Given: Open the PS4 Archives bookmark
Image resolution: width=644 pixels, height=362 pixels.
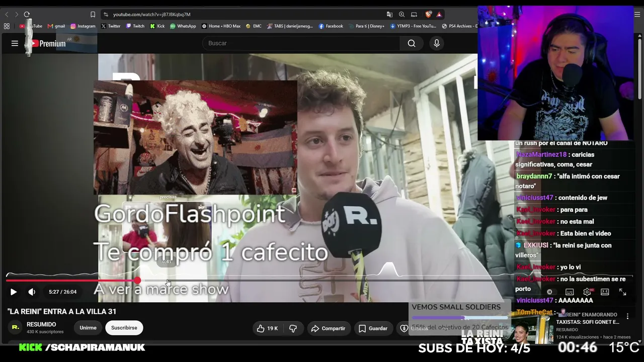Looking at the screenshot, I should (459, 26).
